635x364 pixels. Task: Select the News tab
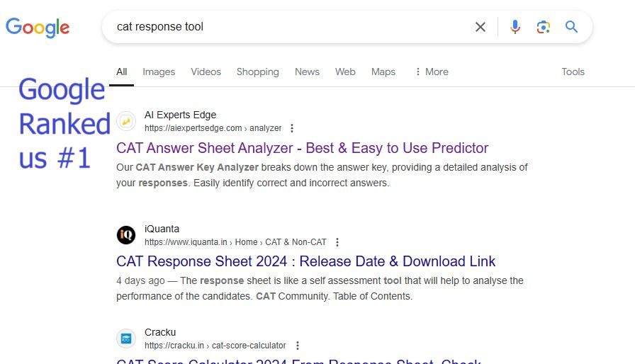pos(307,72)
